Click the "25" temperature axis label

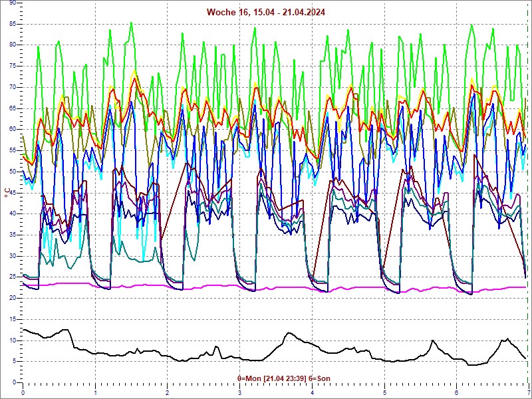tap(12, 277)
